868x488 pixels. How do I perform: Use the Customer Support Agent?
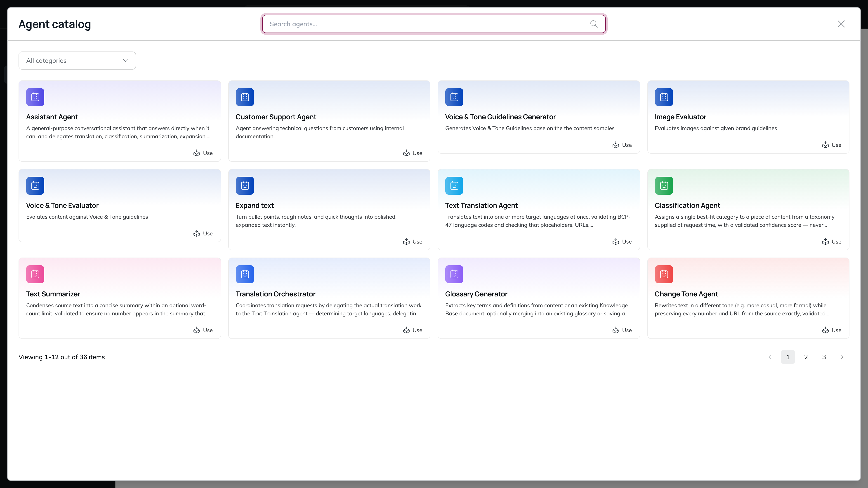[413, 153]
